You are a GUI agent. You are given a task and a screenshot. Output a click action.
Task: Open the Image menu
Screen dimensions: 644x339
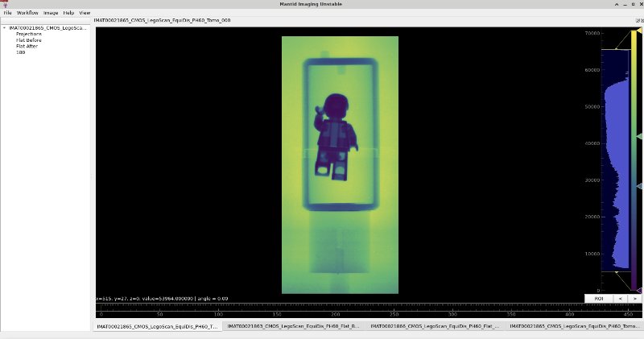51,13
